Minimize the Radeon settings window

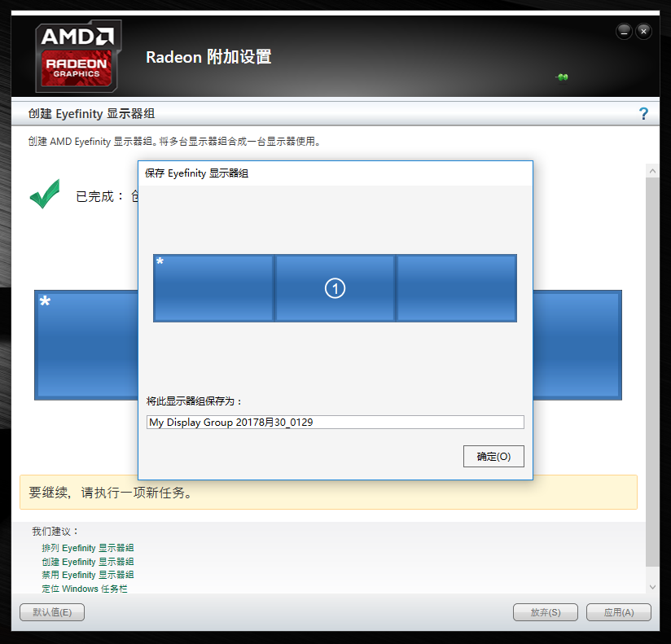624,32
